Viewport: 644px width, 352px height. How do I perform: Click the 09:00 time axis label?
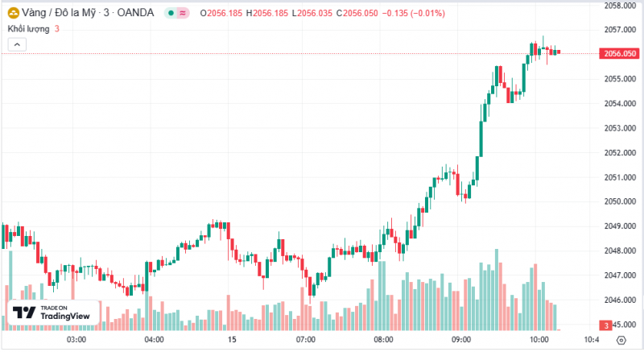(x=460, y=340)
